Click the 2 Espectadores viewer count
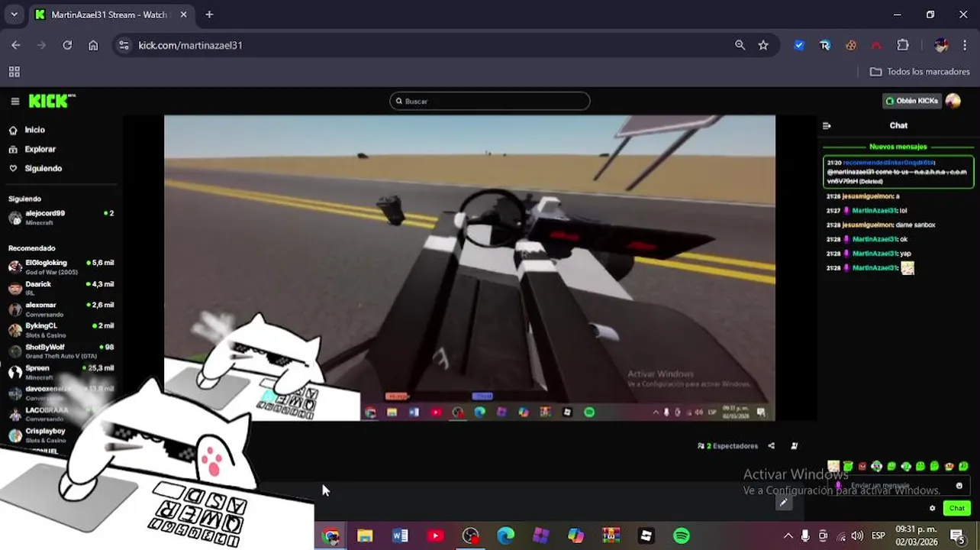 click(727, 446)
